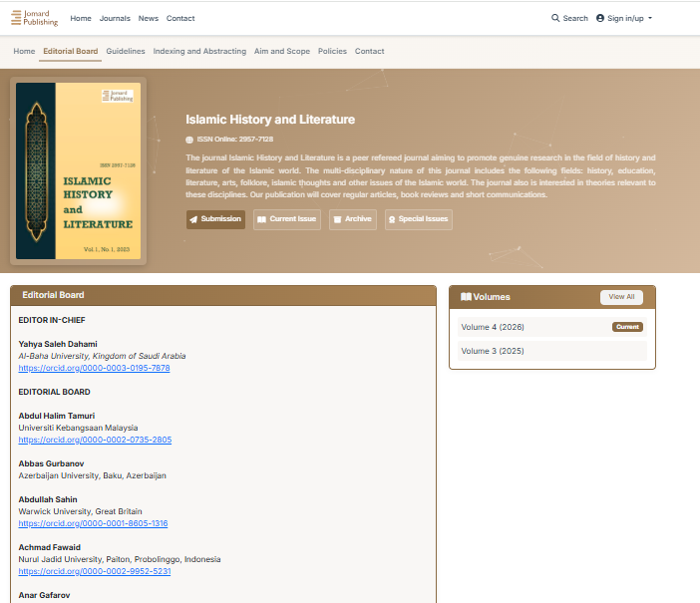
Task: Click the name Abdul Halim Tamuri
Action: tap(56, 416)
